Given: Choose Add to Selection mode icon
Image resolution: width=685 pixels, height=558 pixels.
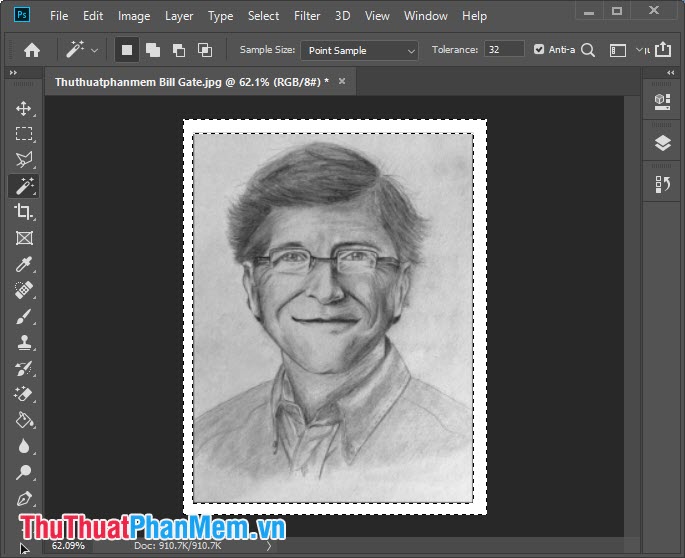Looking at the screenshot, I should coord(152,50).
